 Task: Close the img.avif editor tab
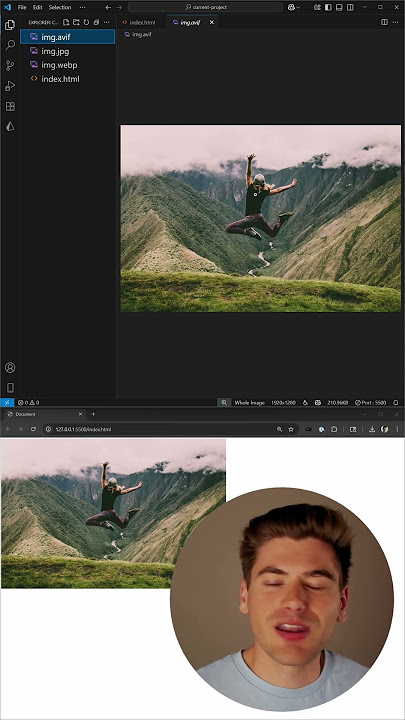click(212, 22)
